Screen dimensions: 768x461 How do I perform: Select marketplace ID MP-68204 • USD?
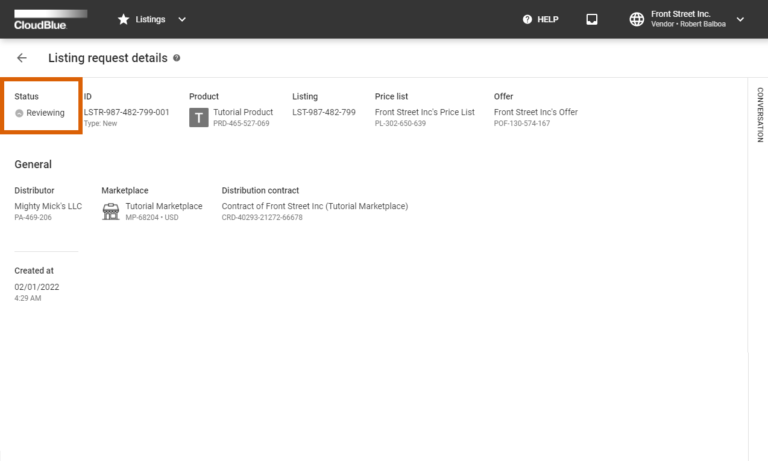pos(152,218)
